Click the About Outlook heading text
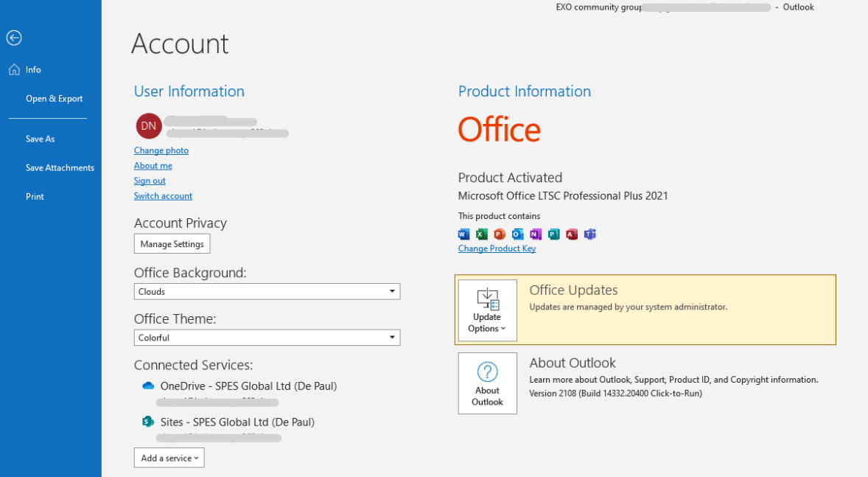Screen dimensions: 868x477 point(573,363)
